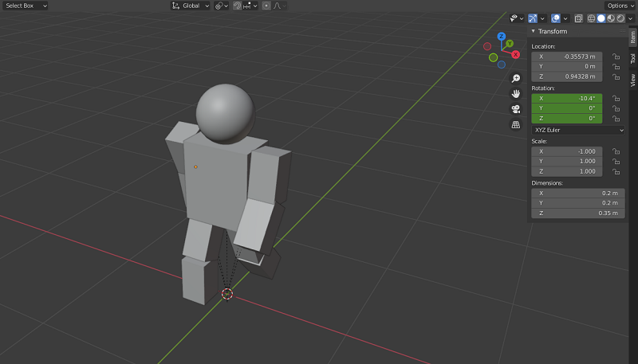Click the orange object origin dot on torso

[x=195, y=167]
